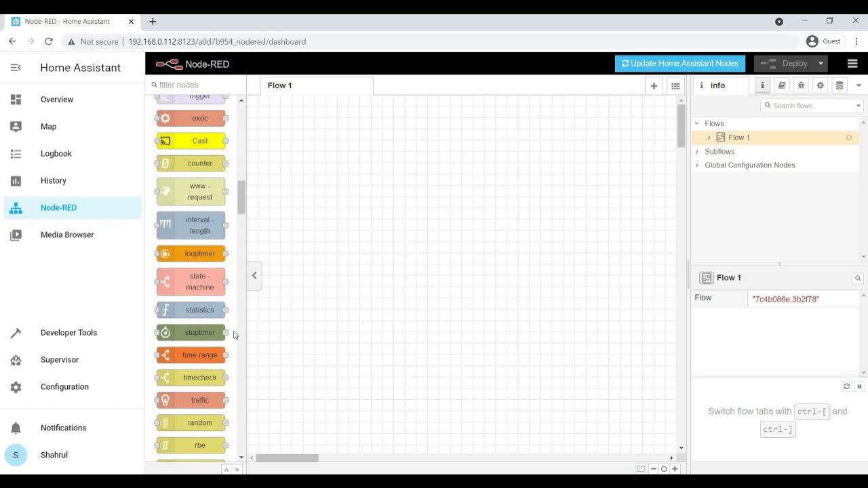Hide the node palette with chevron handle
The image size is (868, 488).
pos(254,275)
